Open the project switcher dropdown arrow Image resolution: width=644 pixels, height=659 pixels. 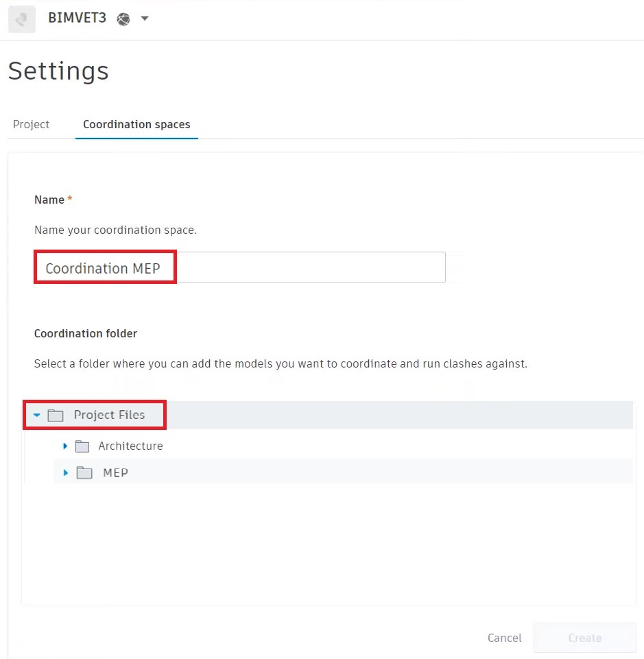[x=145, y=19]
